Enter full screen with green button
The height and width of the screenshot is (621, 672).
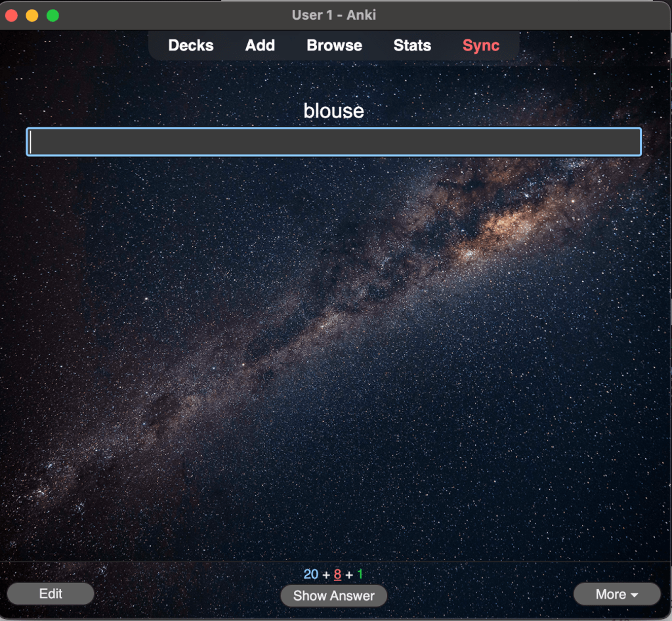point(52,15)
